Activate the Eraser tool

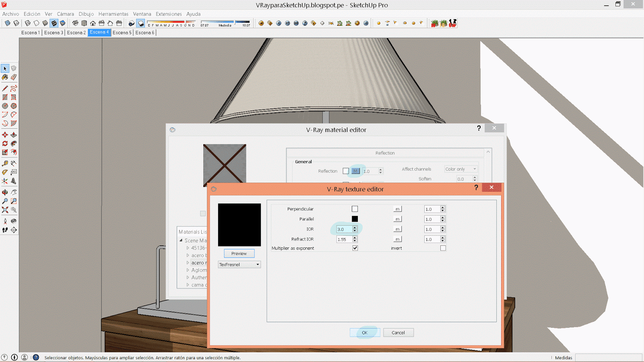[13, 77]
